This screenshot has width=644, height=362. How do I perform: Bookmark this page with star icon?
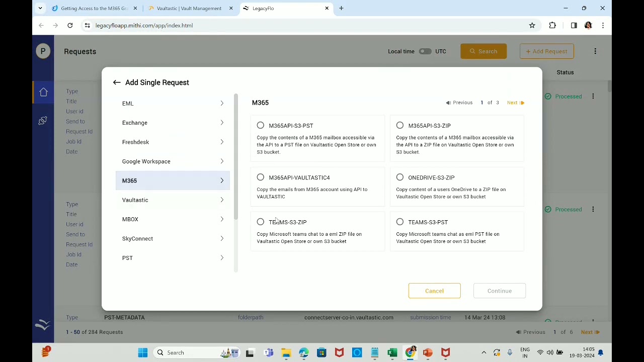(532, 26)
